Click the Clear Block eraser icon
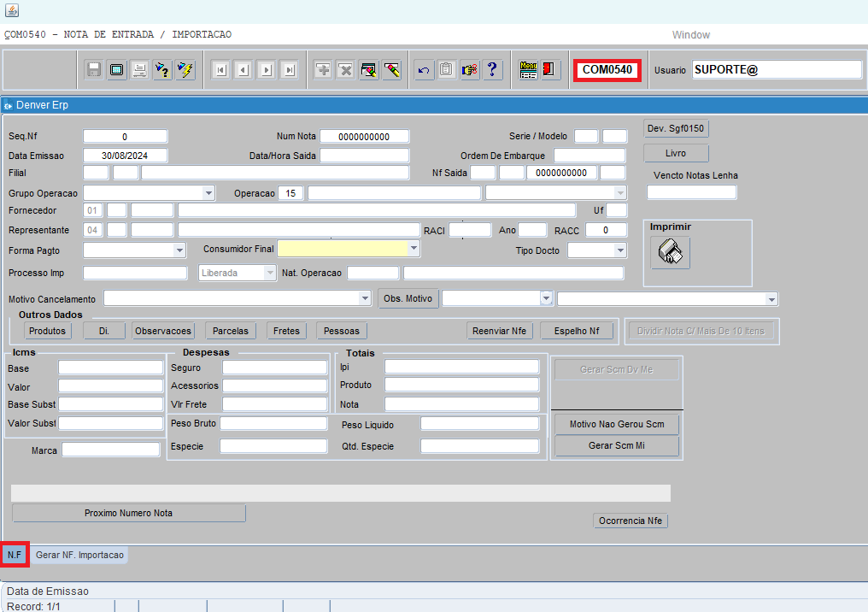 pyautogui.click(x=369, y=70)
